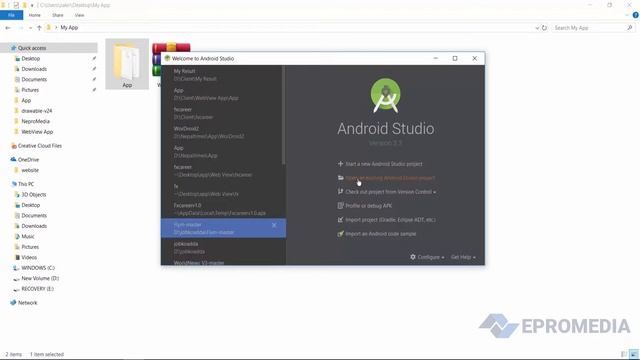Click the Configure gear icon

[x=413, y=257]
